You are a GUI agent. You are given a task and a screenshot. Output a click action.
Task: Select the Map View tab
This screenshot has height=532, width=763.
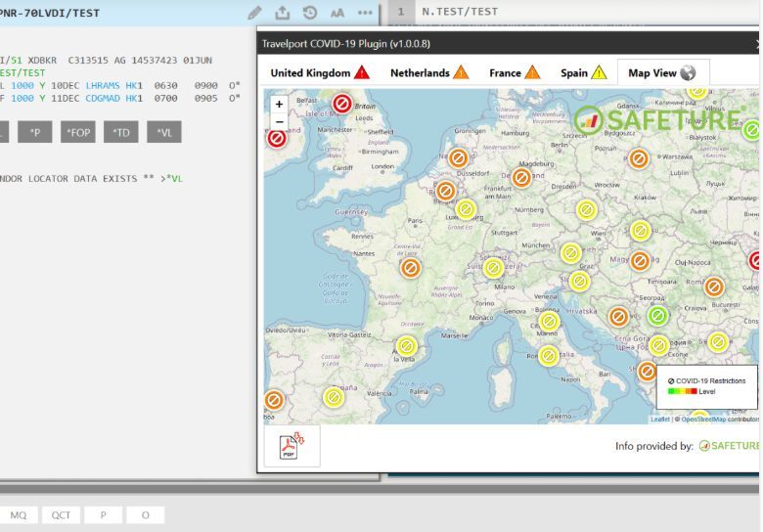pos(663,73)
